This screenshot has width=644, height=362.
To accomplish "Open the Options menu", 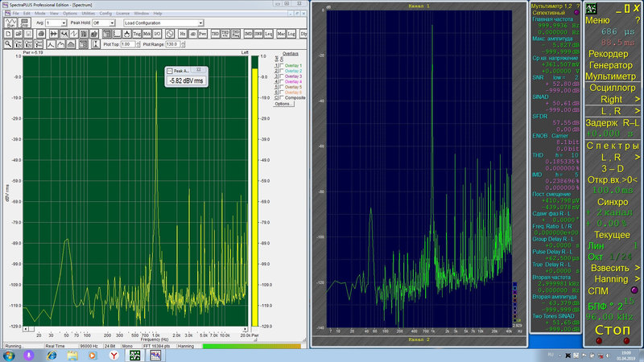I will 70,14.
